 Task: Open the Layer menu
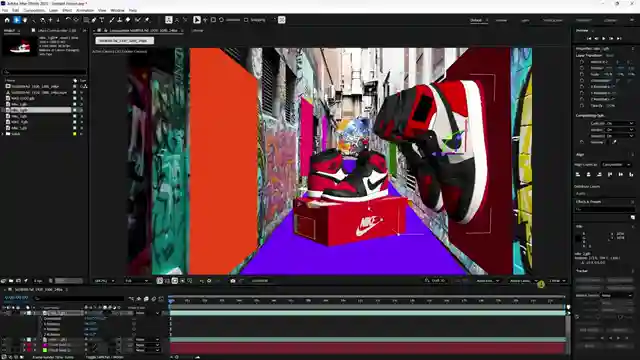point(53,10)
